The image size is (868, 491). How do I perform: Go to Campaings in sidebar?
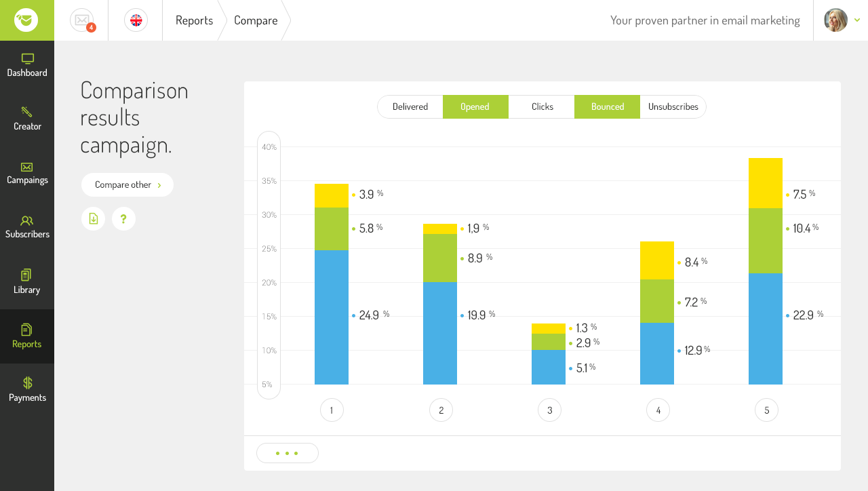27,173
